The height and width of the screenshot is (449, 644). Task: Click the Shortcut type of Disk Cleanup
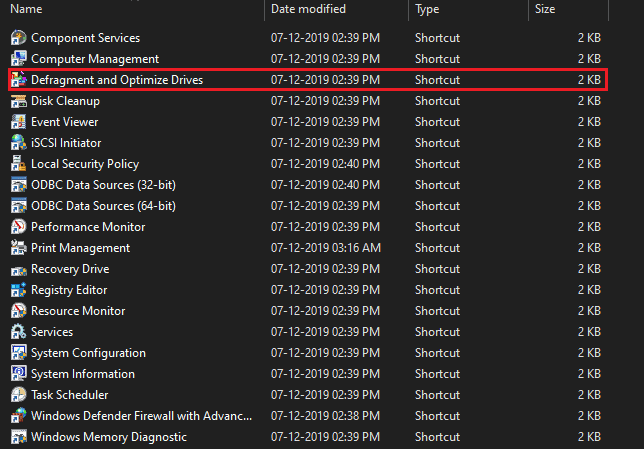click(437, 101)
